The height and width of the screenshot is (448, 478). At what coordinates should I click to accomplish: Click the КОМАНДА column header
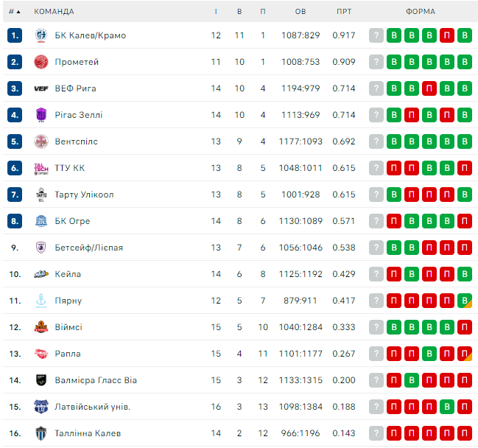coord(54,12)
